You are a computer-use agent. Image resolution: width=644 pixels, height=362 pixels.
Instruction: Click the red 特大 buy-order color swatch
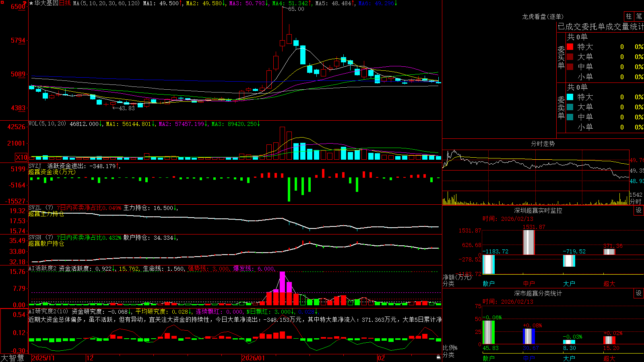[570, 47]
